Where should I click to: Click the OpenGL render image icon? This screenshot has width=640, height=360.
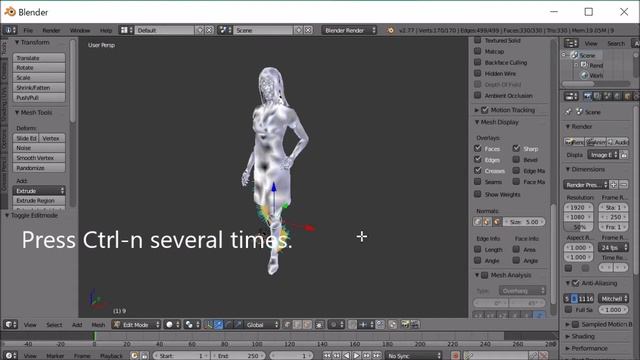click(405, 324)
